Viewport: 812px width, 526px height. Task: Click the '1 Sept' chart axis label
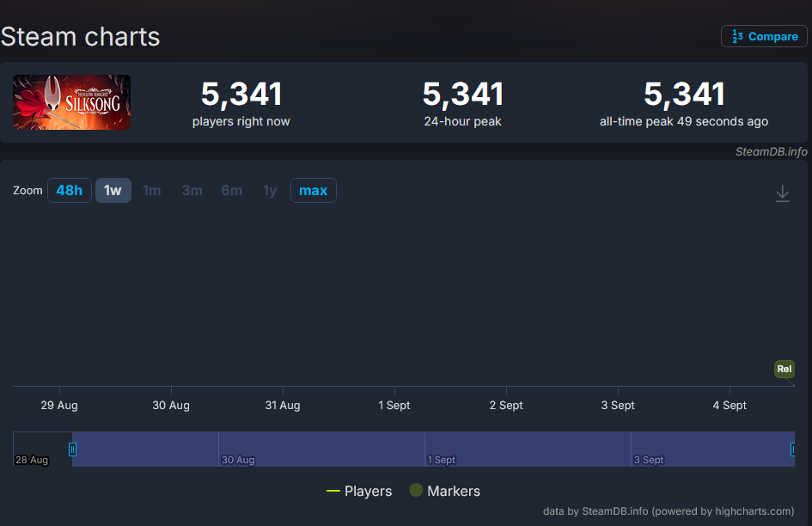[394, 406]
